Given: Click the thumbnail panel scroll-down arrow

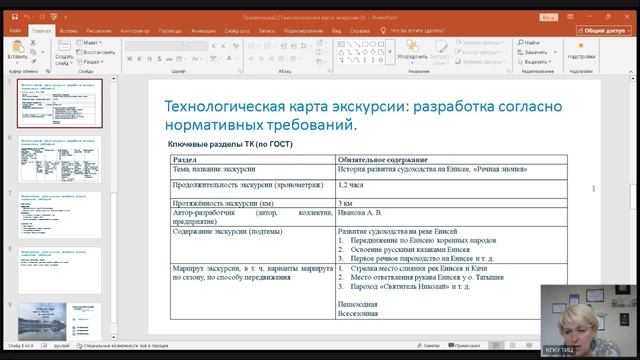Looking at the screenshot, I should [113, 338].
